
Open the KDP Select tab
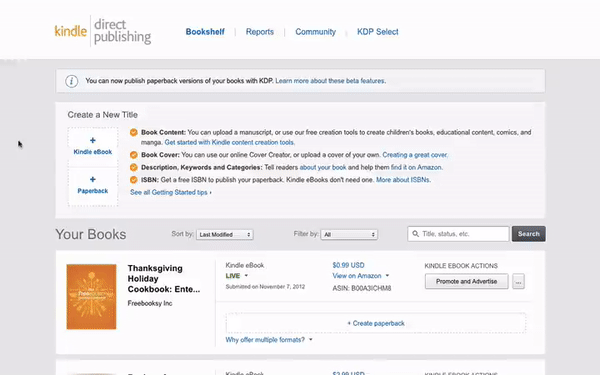(378, 32)
